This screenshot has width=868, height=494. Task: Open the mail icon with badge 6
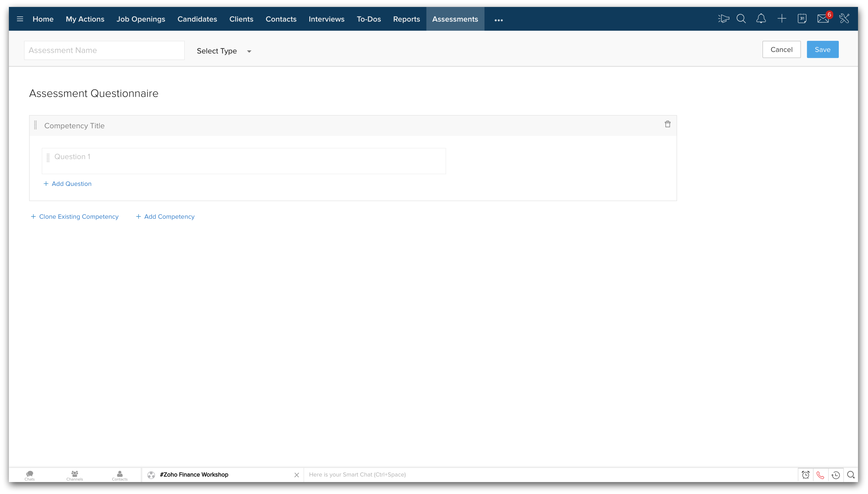click(823, 19)
